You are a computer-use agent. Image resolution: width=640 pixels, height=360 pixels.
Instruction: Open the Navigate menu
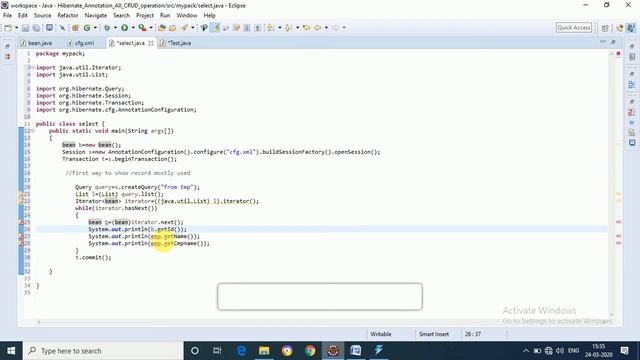coord(96,16)
